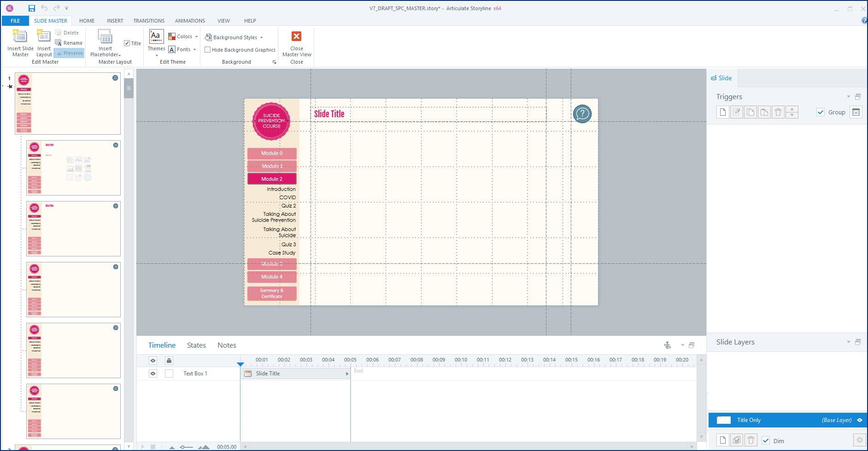Open the theme Fonts dropdown

(182, 49)
